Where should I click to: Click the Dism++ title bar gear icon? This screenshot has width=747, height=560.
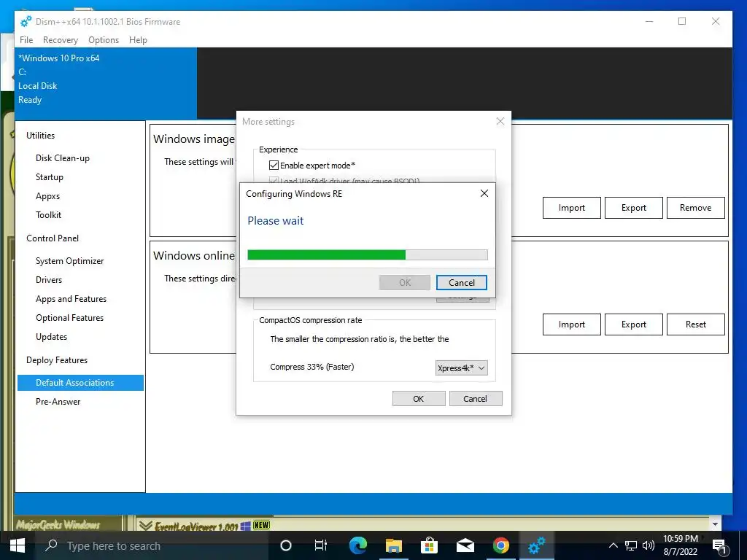(x=26, y=21)
